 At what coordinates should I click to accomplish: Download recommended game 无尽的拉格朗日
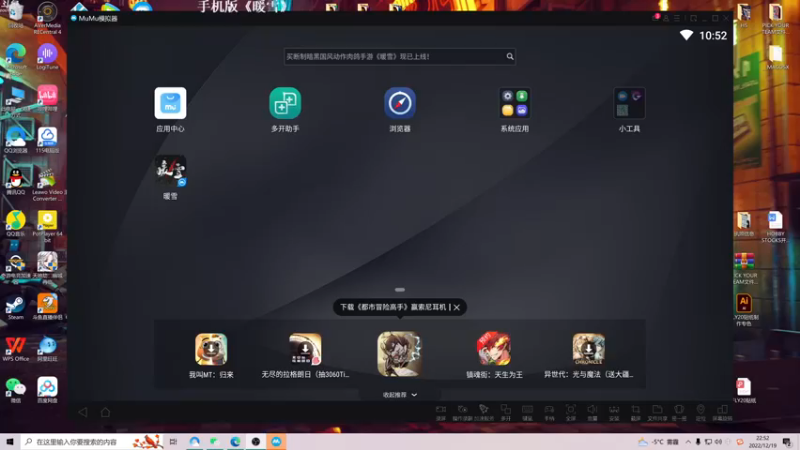click(x=305, y=349)
